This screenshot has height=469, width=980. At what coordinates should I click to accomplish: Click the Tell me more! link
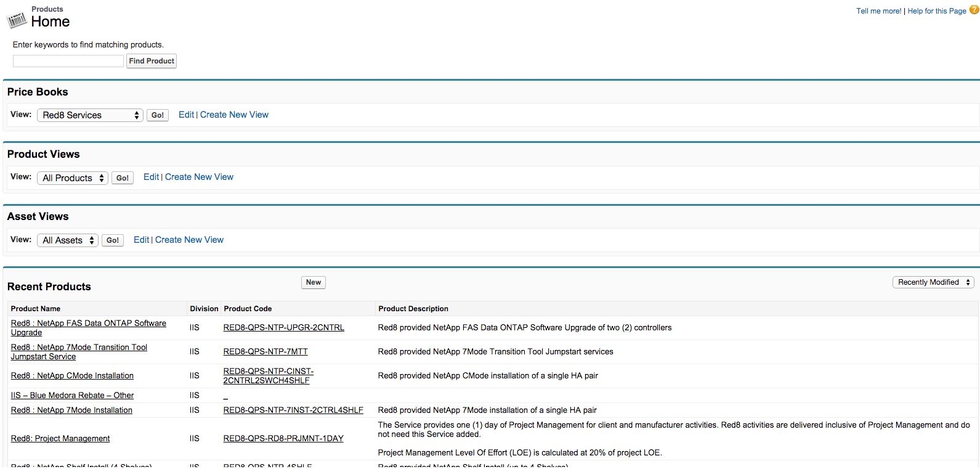[879, 11]
